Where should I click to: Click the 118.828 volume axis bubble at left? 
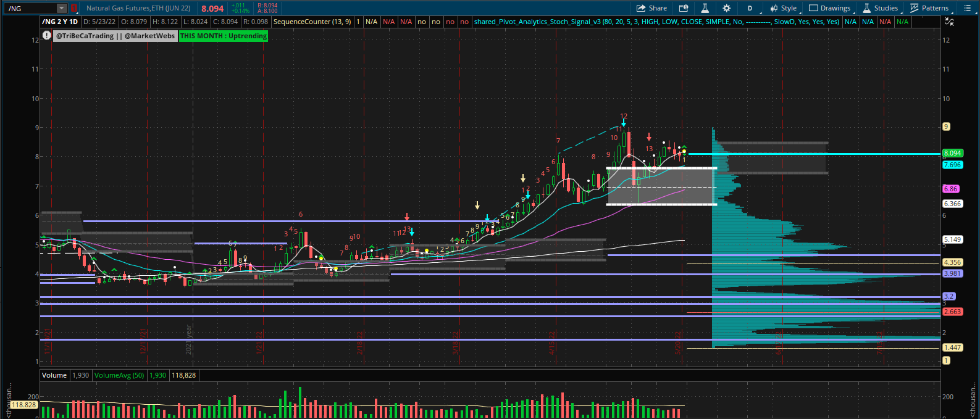[x=24, y=405]
